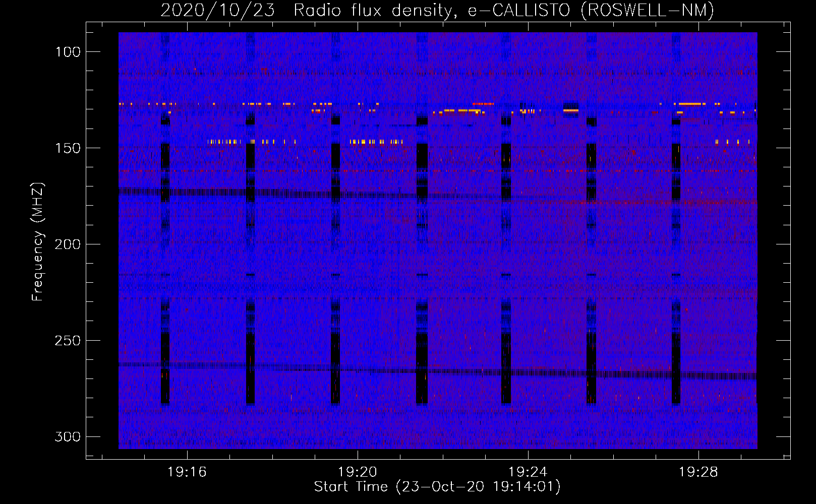Click the 100 frequency tick label

68,52
